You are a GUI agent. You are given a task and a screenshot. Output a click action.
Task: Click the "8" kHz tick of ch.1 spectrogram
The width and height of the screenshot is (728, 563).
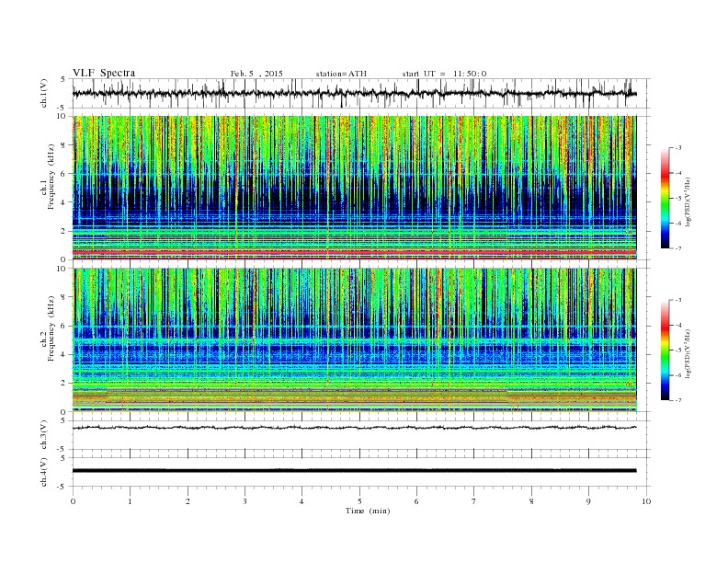[63, 145]
